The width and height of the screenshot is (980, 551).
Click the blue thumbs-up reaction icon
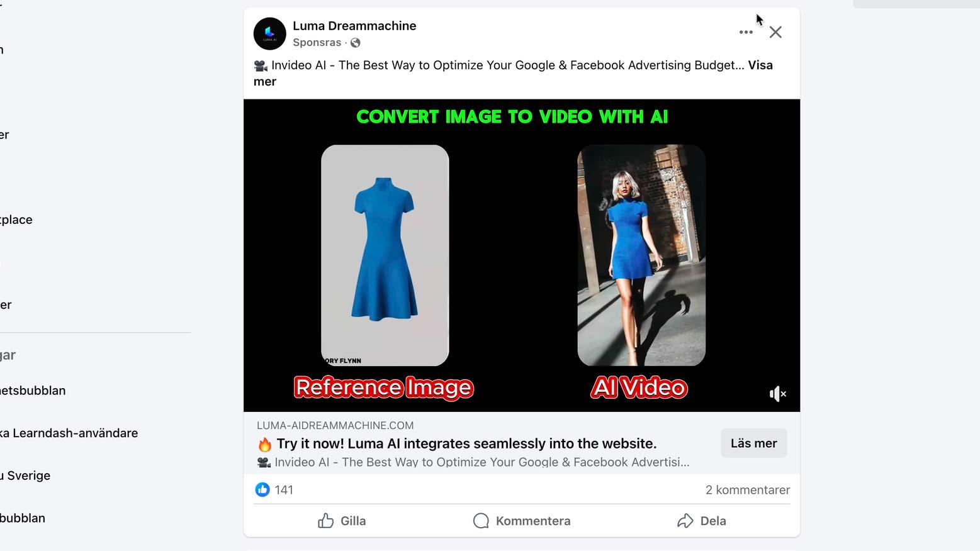pos(262,489)
